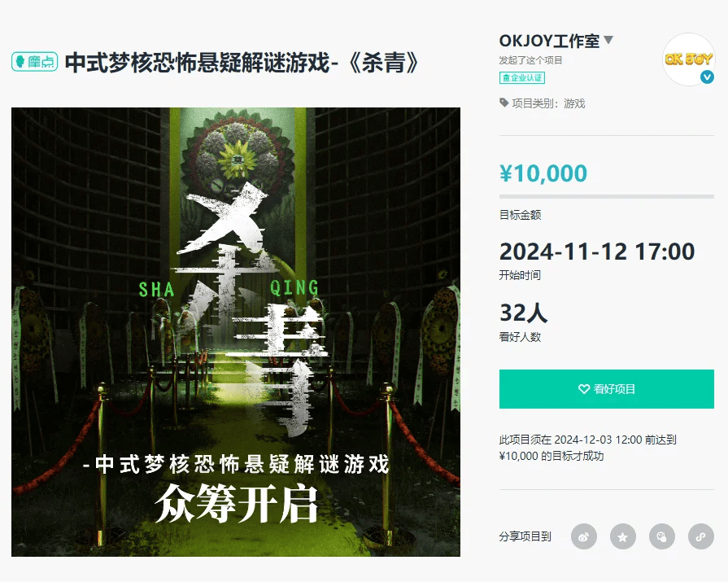Click the ¥10,000 target amount

(543, 173)
